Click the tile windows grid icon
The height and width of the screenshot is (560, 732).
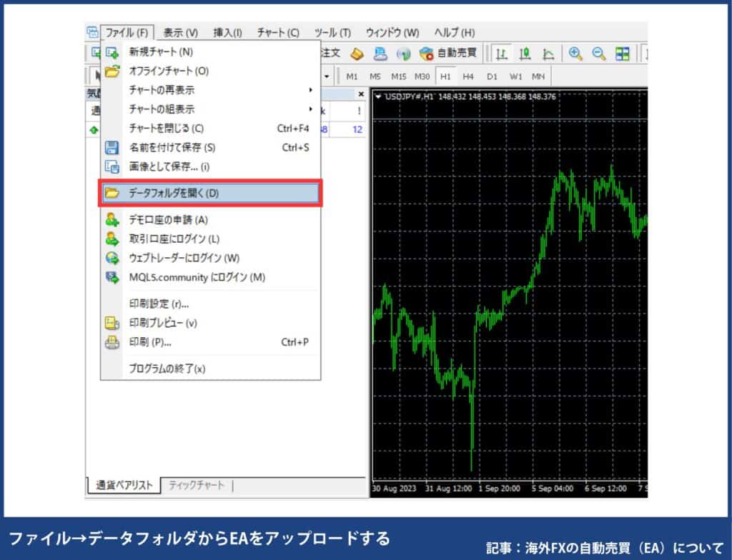pos(623,54)
